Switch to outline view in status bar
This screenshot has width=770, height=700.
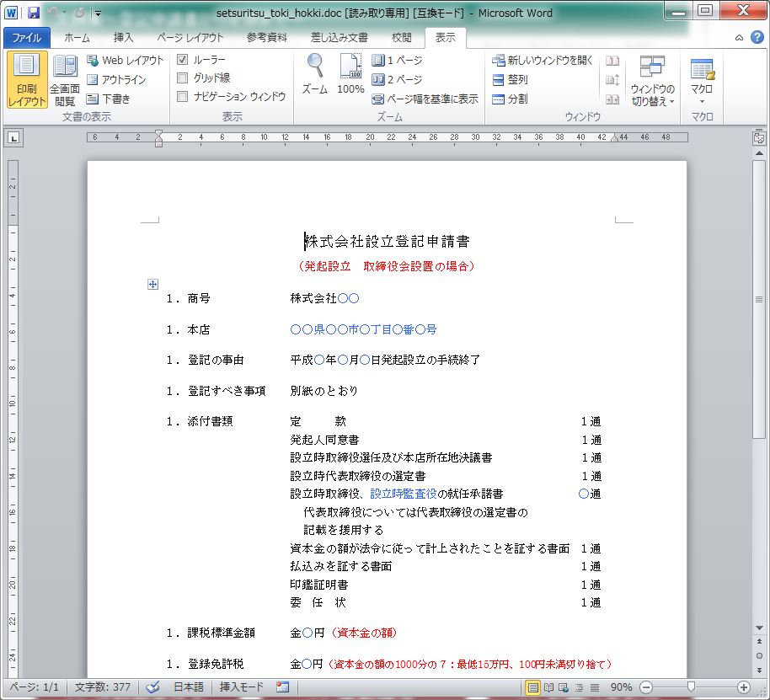tap(579, 687)
